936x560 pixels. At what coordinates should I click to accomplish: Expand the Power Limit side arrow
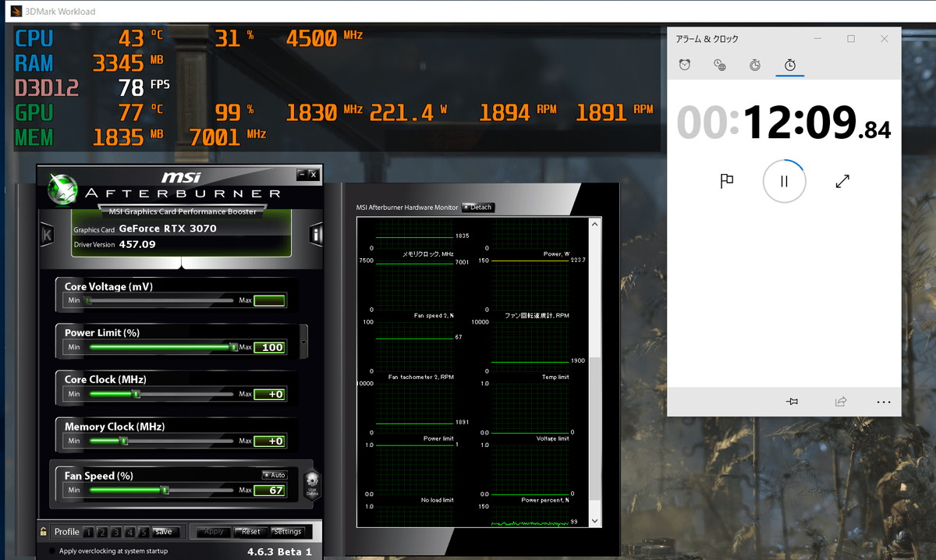tap(303, 342)
